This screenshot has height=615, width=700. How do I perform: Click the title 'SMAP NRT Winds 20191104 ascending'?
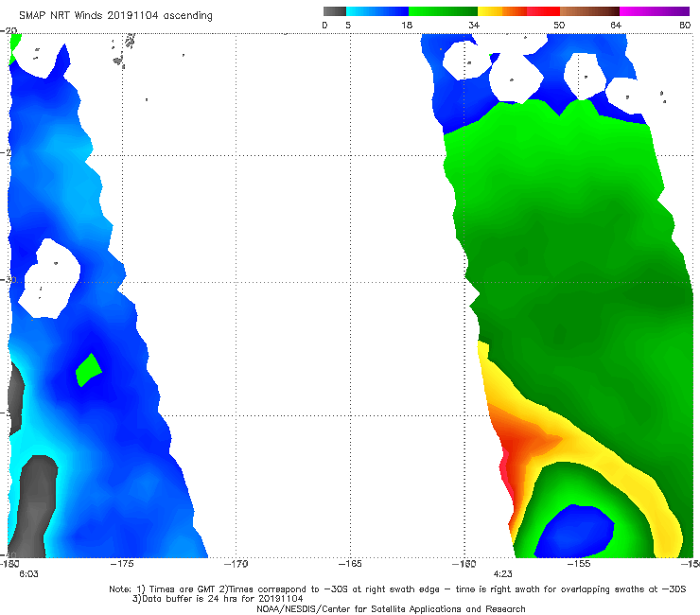tap(115, 15)
